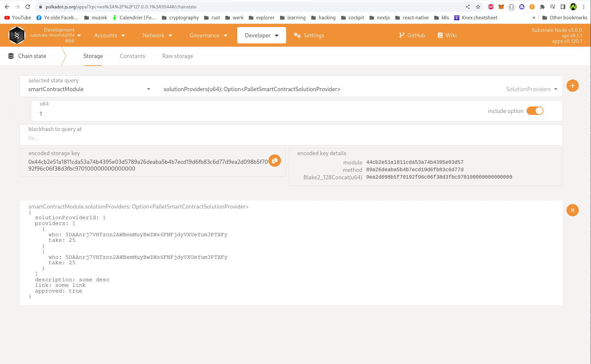
Task: Open the Governance menu
Action: pyautogui.click(x=208, y=35)
